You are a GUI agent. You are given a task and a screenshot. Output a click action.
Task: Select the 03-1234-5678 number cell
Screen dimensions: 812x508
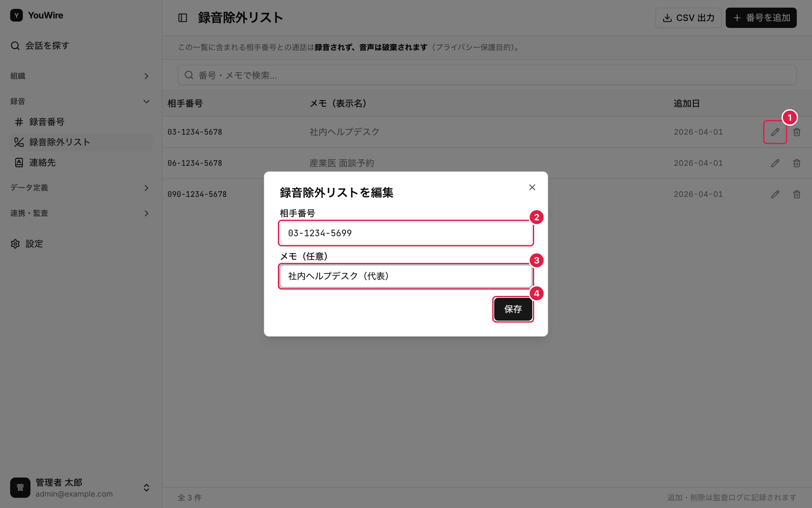tap(195, 132)
